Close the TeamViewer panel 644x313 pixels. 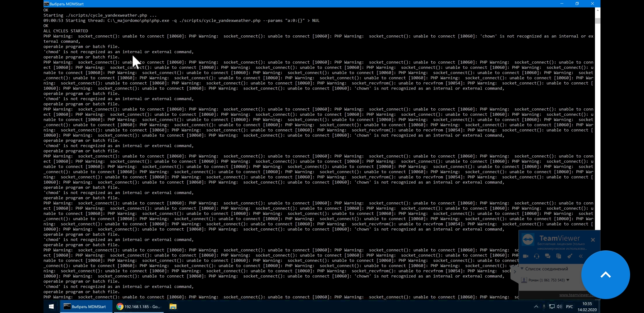[593, 240]
